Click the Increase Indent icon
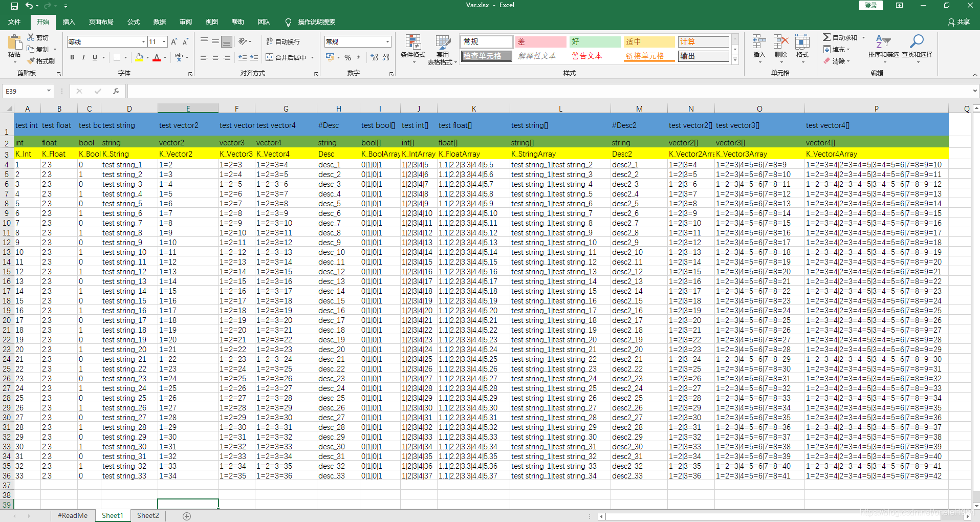The image size is (980, 522). tap(254, 57)
